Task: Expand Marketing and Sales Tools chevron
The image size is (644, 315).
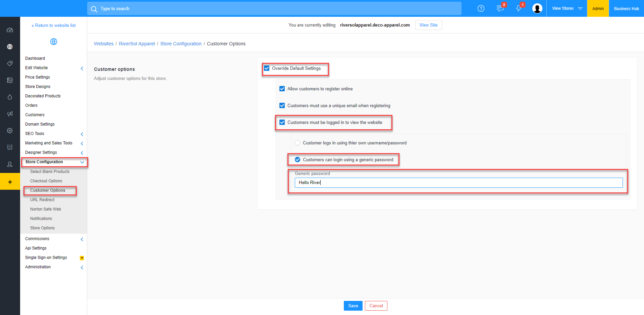Action: 82,143
